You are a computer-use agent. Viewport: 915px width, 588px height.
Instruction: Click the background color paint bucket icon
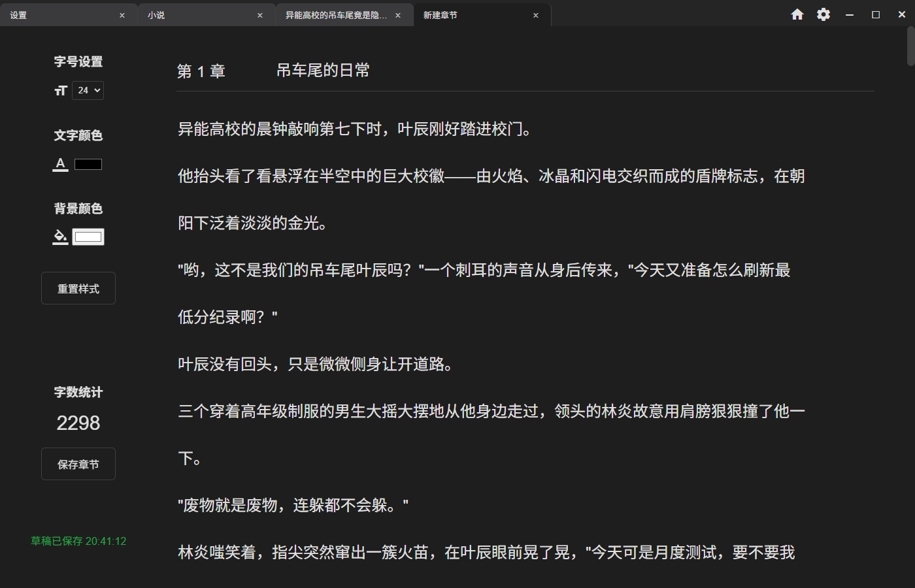click(x=59, y=237)
